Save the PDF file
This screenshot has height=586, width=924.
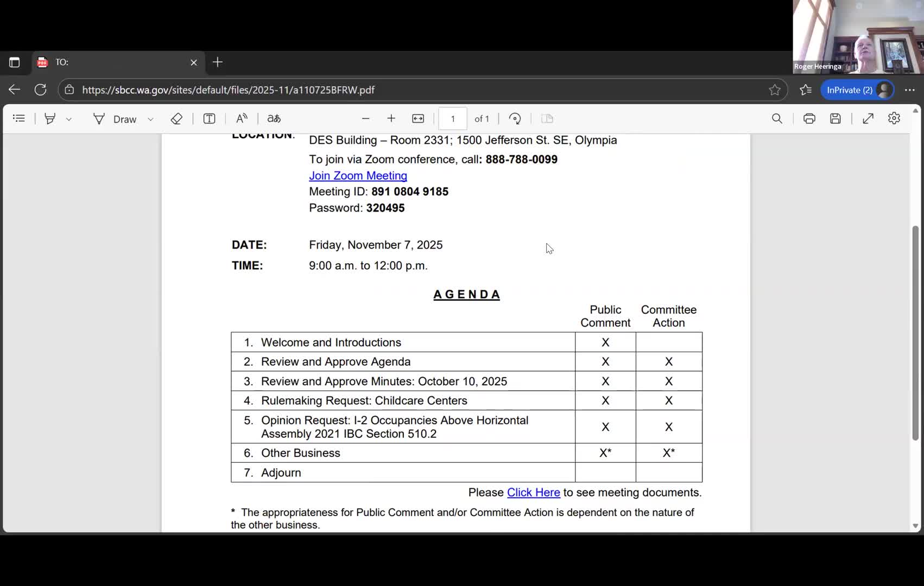pos(836,118)
